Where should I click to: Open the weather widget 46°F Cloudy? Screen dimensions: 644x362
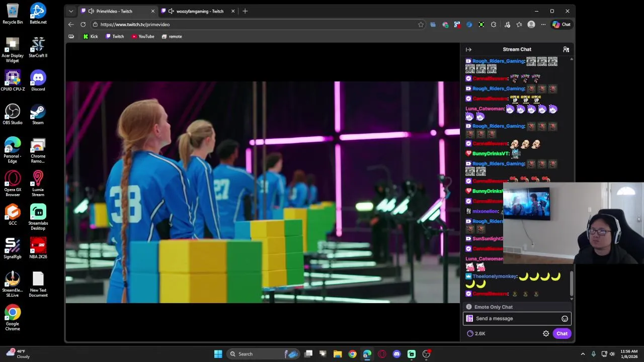tap(18, 354)
